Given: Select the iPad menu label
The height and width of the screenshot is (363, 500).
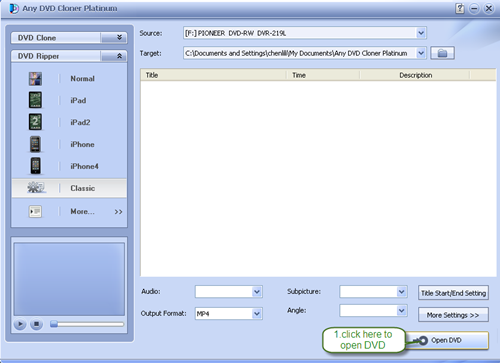Looking at the screenshot, I should [x=78, y=100].
